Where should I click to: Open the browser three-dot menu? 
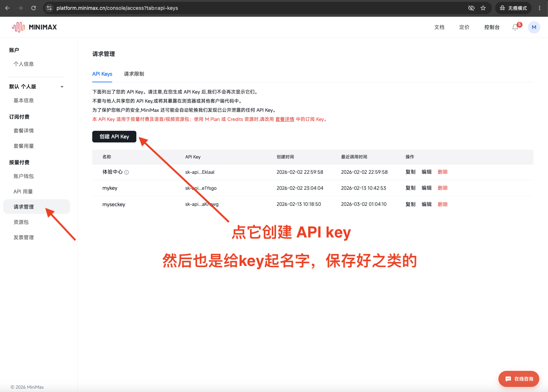[x=540, y=8]
